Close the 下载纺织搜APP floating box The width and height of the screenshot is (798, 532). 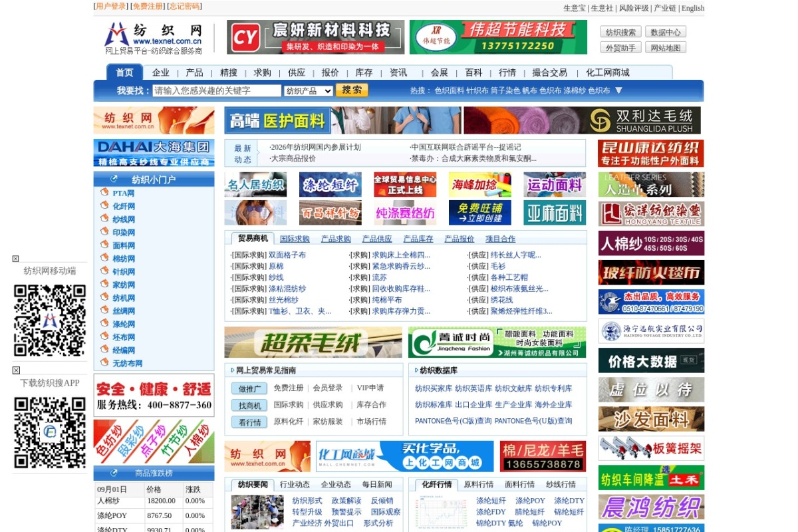pyautogui.click(x=16, y=370)
